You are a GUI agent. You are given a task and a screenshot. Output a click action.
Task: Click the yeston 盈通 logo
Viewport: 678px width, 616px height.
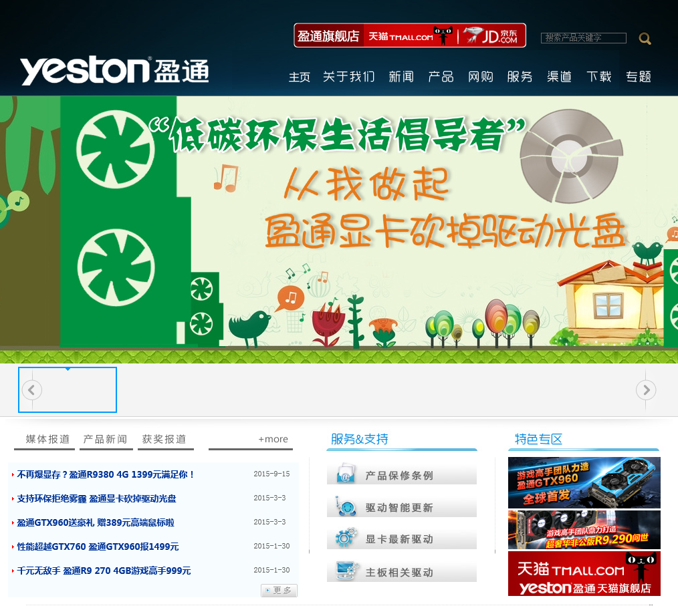[114, 70]
